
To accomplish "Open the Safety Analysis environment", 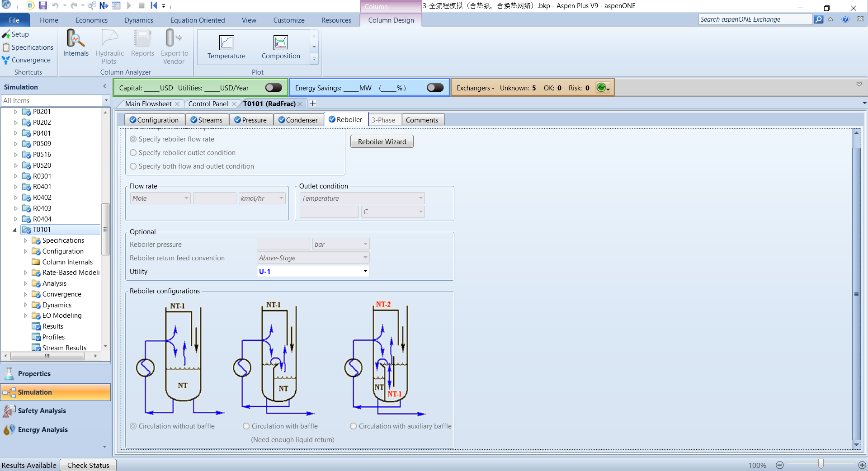I will tap(55, 411).
